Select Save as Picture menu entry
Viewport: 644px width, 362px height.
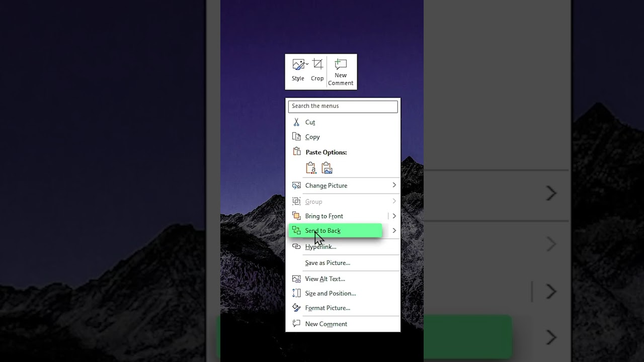pos(343,263)
